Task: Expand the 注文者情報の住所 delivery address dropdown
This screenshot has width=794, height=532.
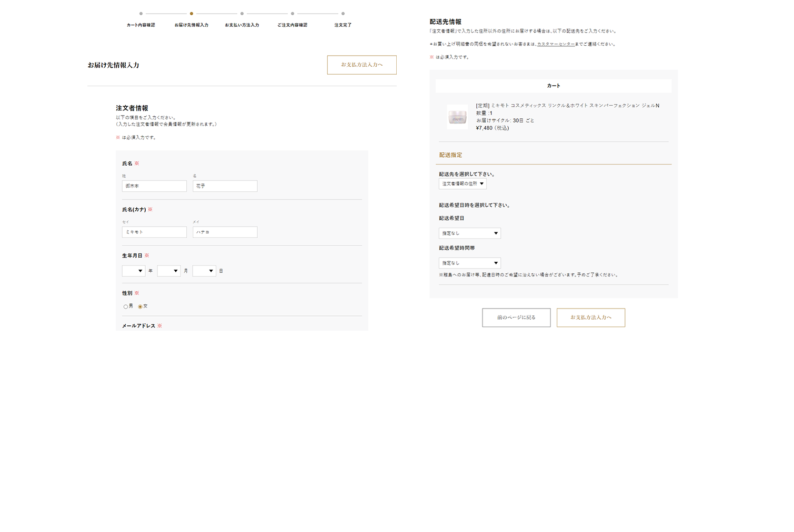Action: click(463, 183)
